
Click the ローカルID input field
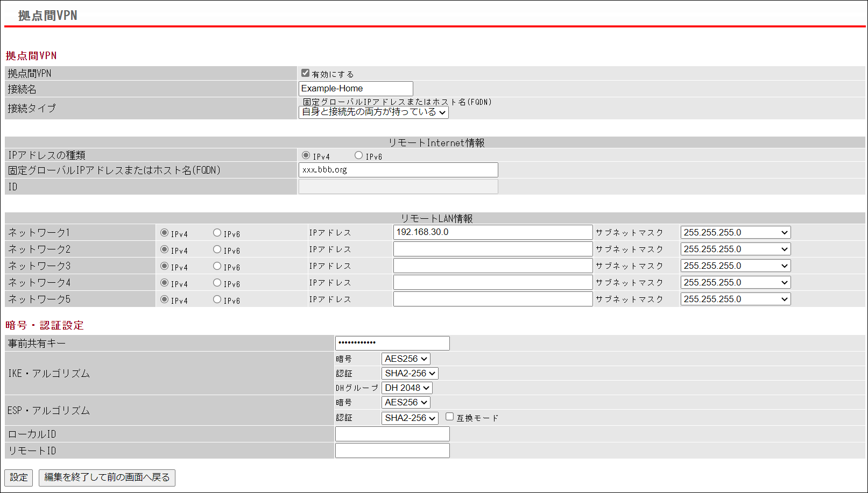pyautogui.click(x=392, y=434)
